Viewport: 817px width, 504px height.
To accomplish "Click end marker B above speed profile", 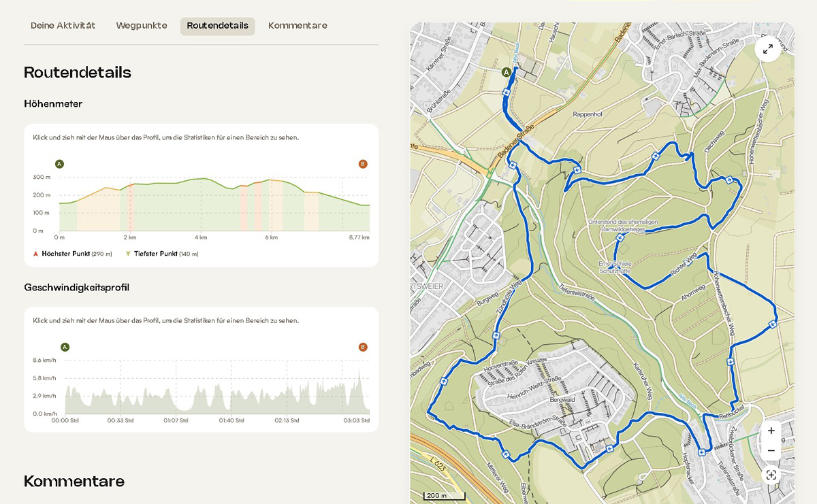I will click(x=362, y=347).
